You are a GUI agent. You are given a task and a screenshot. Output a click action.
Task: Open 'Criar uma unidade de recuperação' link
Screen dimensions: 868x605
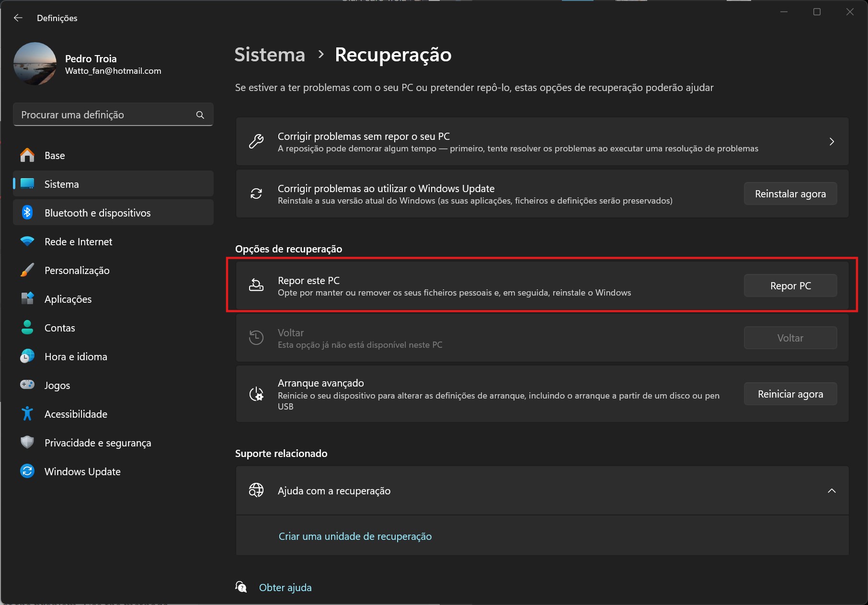pos(355,537)
